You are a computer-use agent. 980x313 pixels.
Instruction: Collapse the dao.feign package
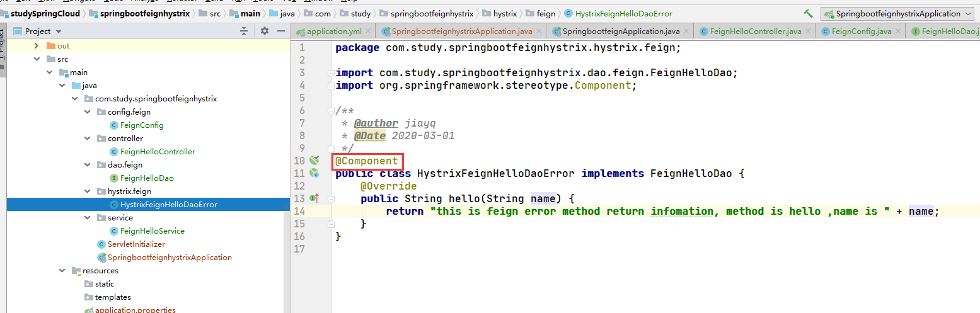87,165
